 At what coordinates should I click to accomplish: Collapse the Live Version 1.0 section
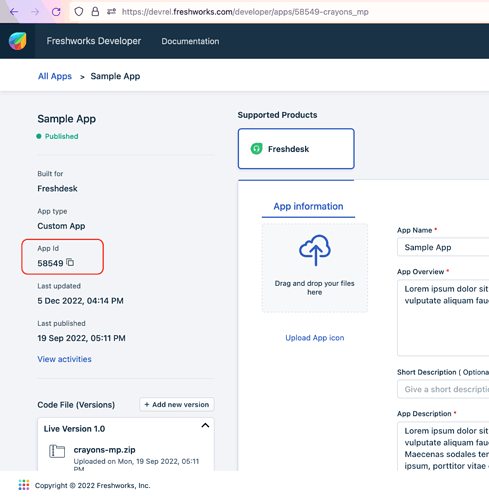[205, 425]
